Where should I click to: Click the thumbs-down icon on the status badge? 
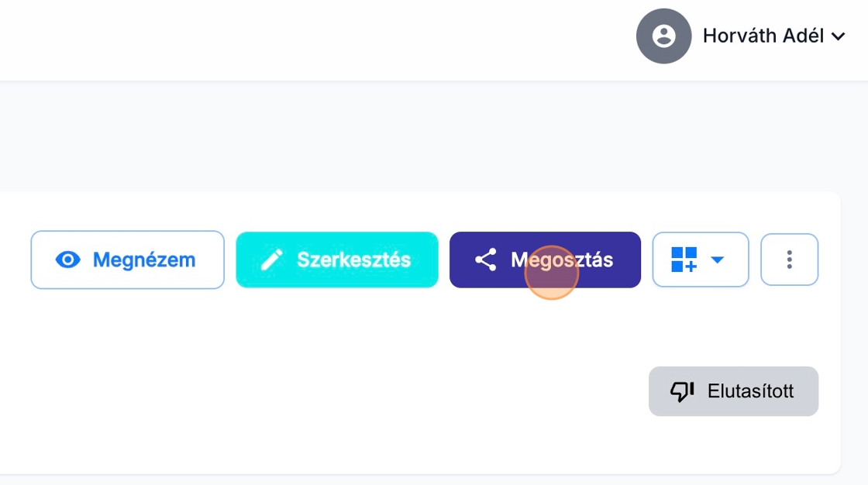(682, 391)
